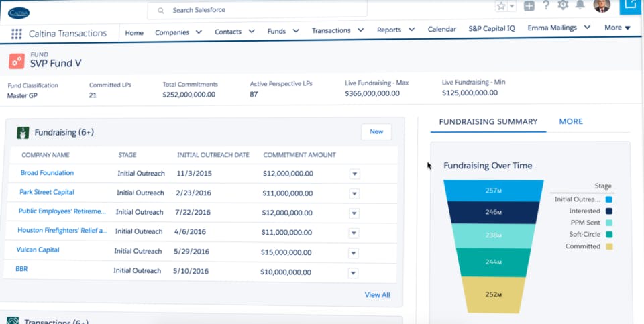Screen dimensions: 644x324
Task: Open the Companies tab
Action: click(x=172, y=32)
